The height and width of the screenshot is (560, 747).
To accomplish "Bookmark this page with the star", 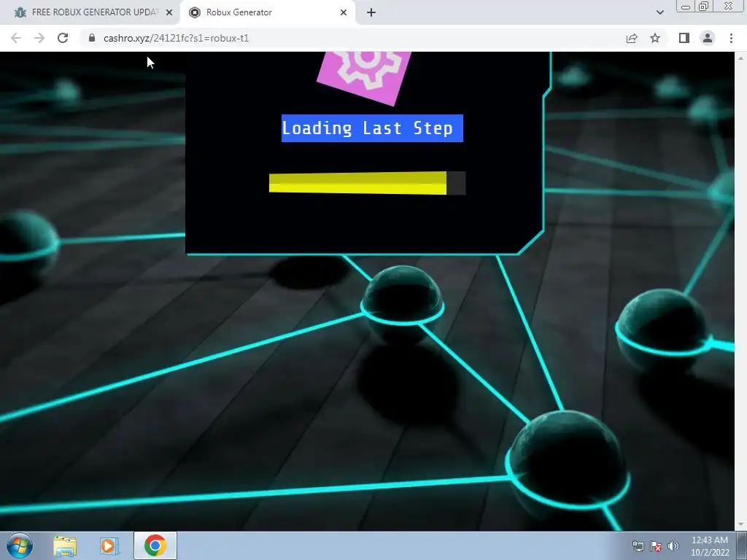I will 655,38.
